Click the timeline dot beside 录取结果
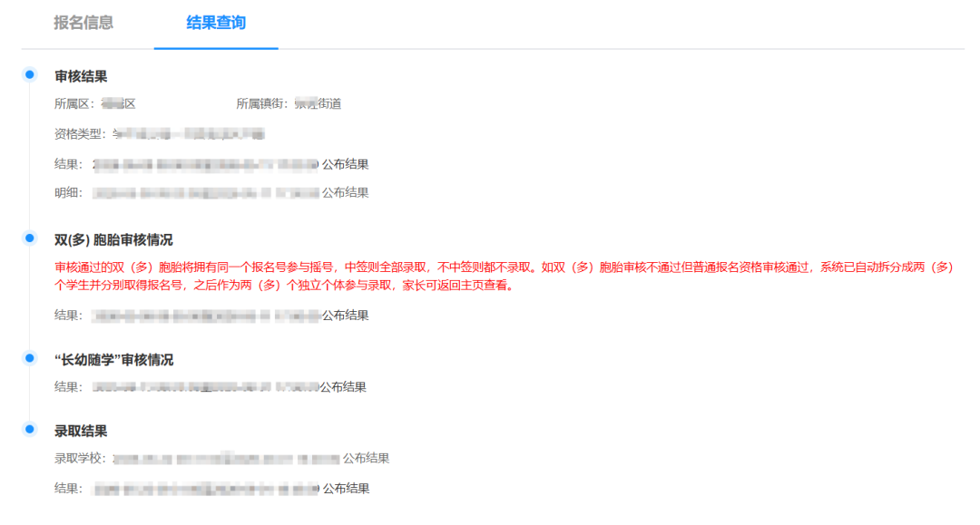 (30, 429)
